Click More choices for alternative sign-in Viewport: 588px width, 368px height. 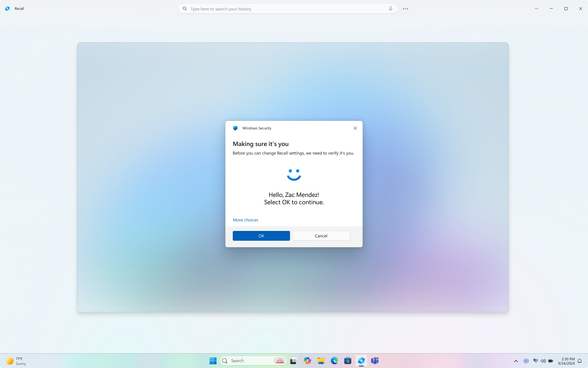[246, 220]
